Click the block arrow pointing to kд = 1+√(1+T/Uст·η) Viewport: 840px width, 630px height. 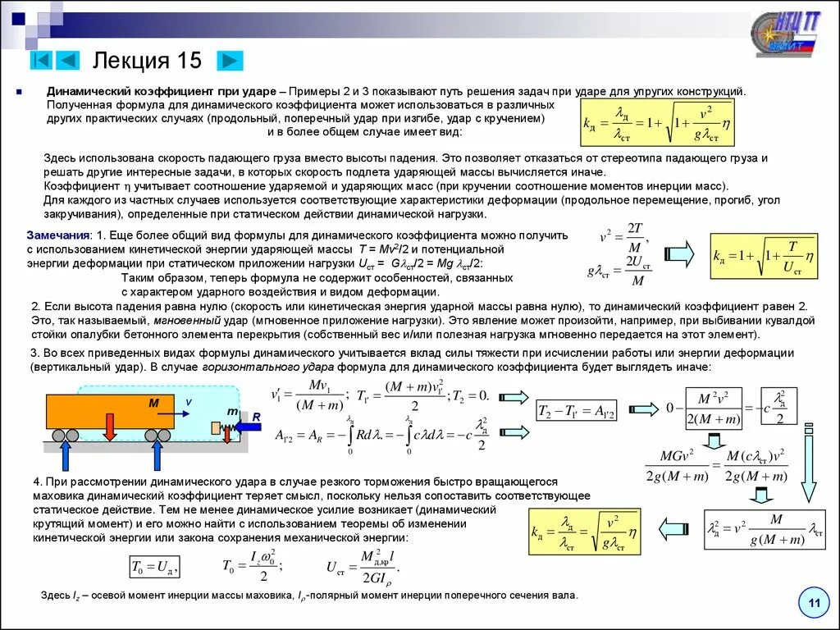coord(679,254)
